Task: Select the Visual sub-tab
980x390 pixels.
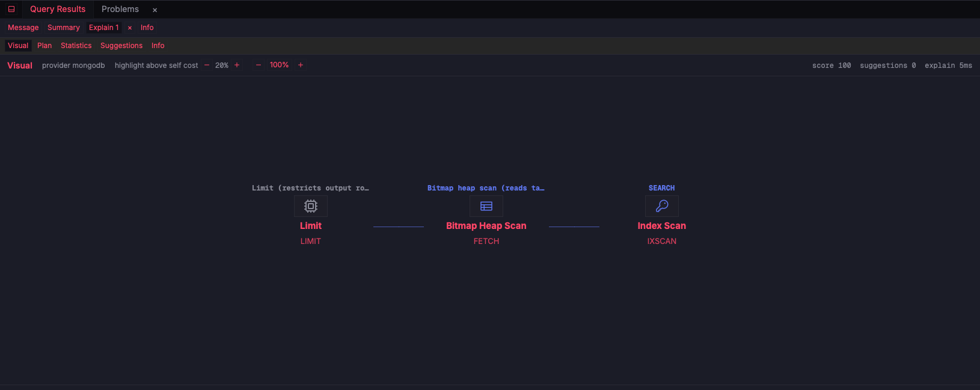Action: (x=18, y=46)
